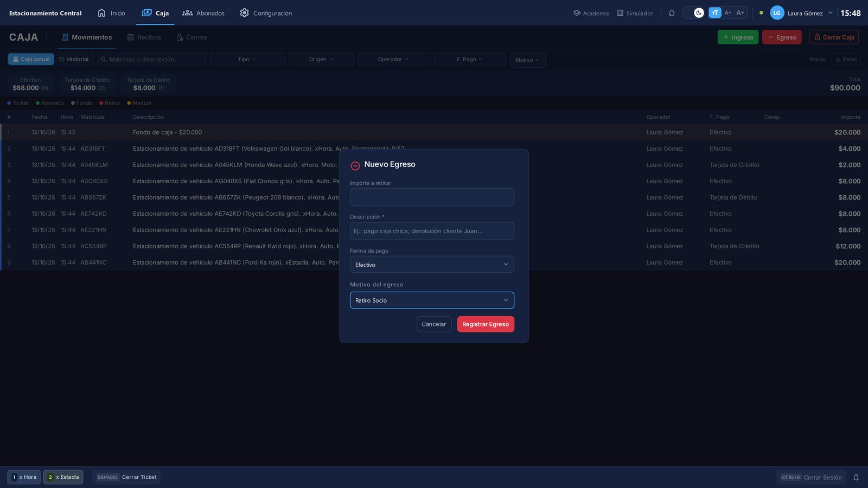The height and width of the screenshot is (488, 868).
Task: Click the Inicio home icon
Action: (x=101, y=12)
